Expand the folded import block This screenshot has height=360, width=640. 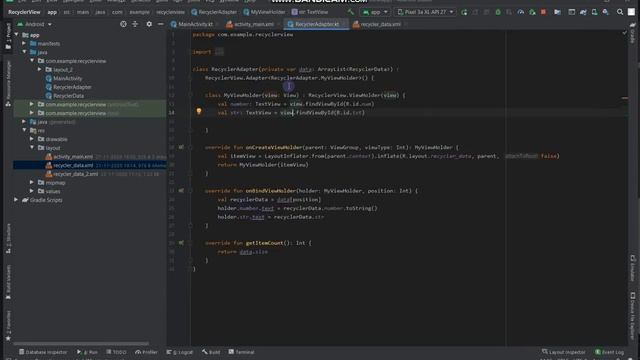point(219,52)
